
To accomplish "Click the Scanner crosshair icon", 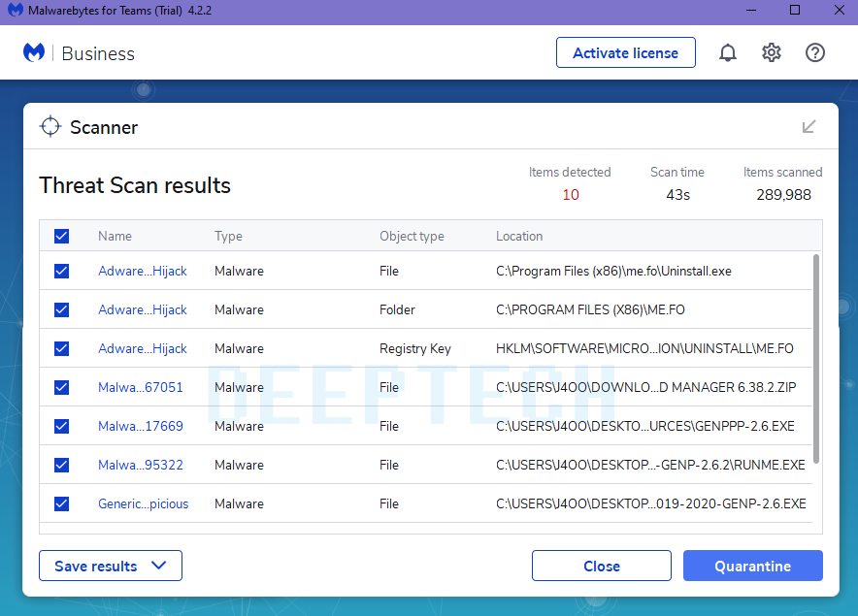I will [50, 126].
